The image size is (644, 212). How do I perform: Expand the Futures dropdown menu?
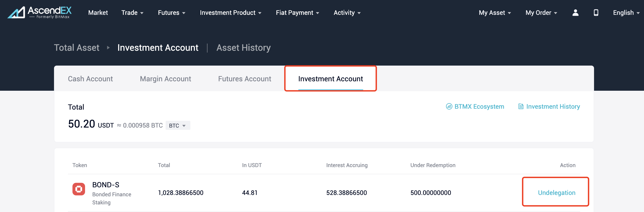click(x=171, y=13)
